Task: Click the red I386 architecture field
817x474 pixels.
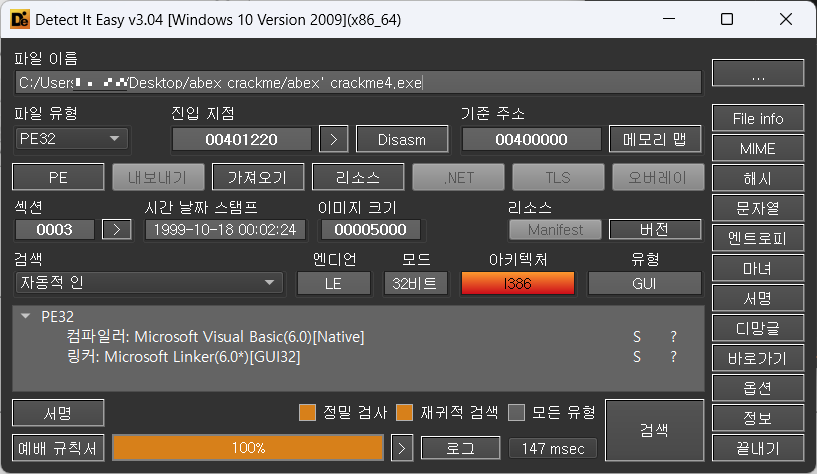Action: (517, 283)
